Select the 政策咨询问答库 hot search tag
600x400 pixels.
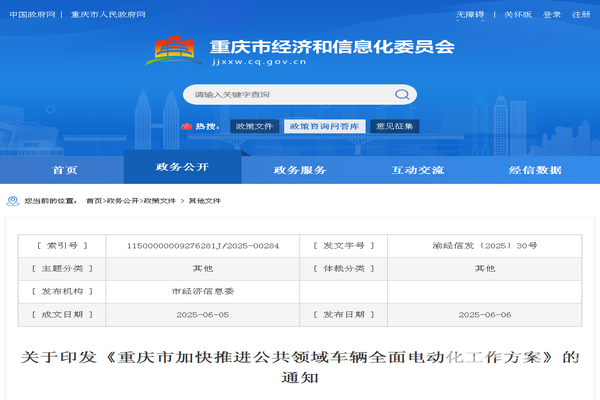coord(324,126)
